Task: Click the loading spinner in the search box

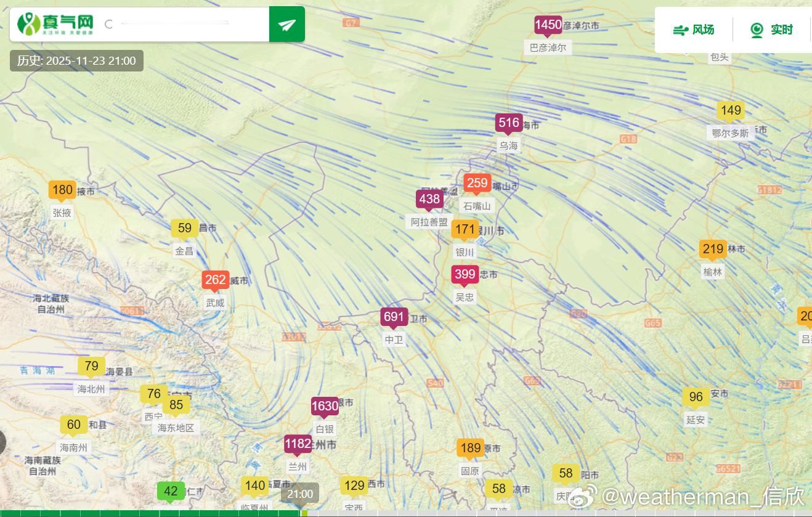Action: point(109,24)
